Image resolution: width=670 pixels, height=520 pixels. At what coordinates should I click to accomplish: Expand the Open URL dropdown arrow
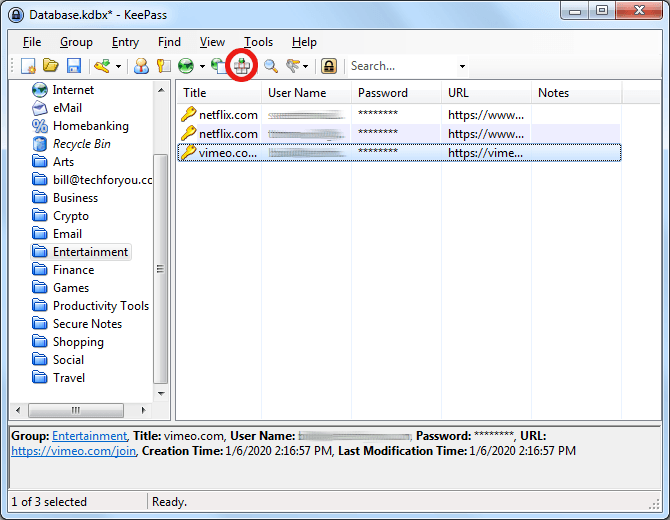coord(202,66)
